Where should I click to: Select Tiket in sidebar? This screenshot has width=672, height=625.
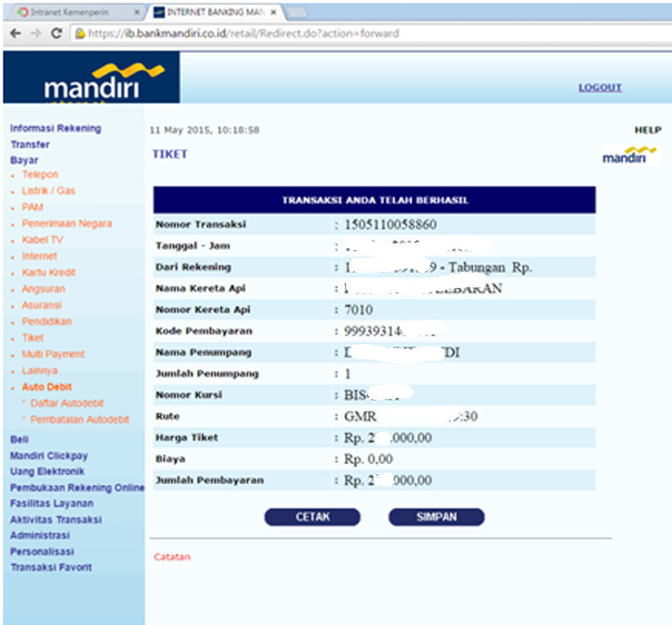click(x=33, y=337)
